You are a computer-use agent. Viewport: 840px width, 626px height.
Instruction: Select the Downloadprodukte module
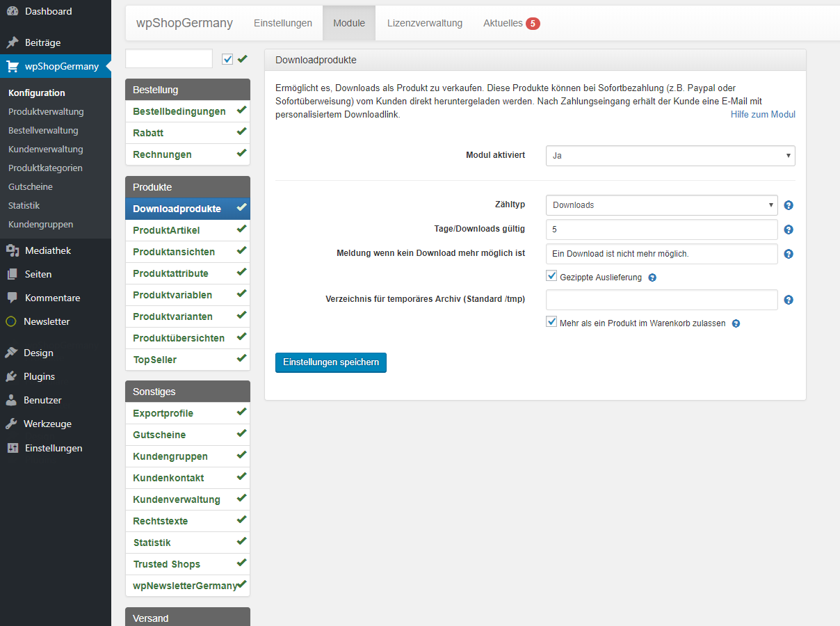[188, 209]
